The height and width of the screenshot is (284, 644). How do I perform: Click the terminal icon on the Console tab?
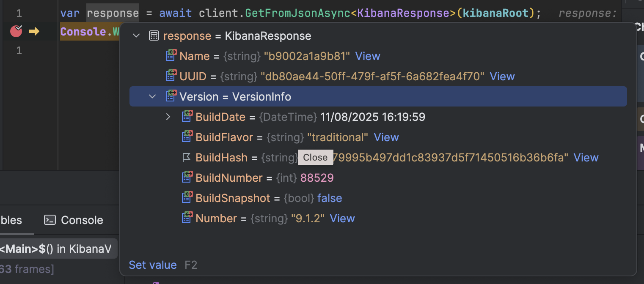pos(50,220)
